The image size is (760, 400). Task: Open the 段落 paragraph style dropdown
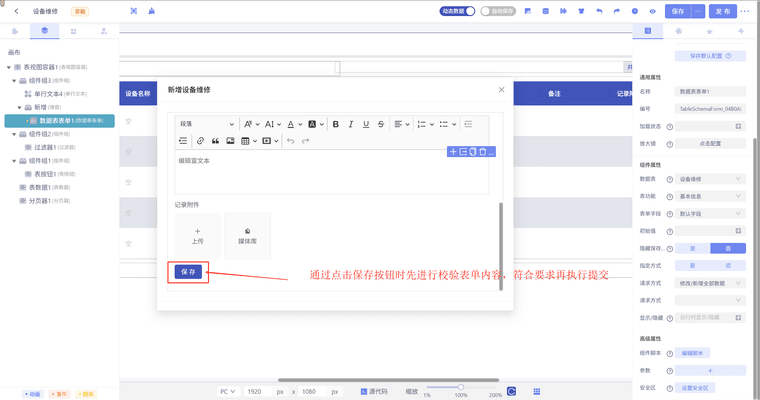point(206,124)
